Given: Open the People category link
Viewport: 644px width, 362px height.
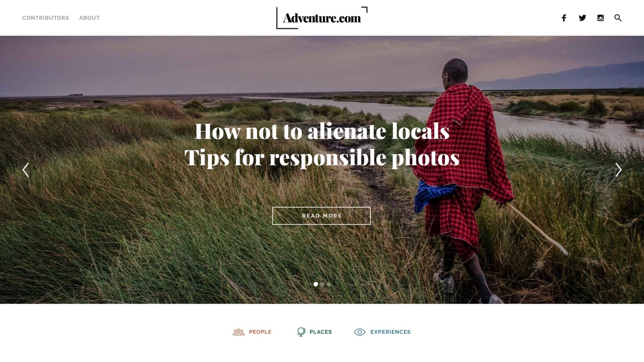Looking at the screenshot, I should click(x=260, y=332).
